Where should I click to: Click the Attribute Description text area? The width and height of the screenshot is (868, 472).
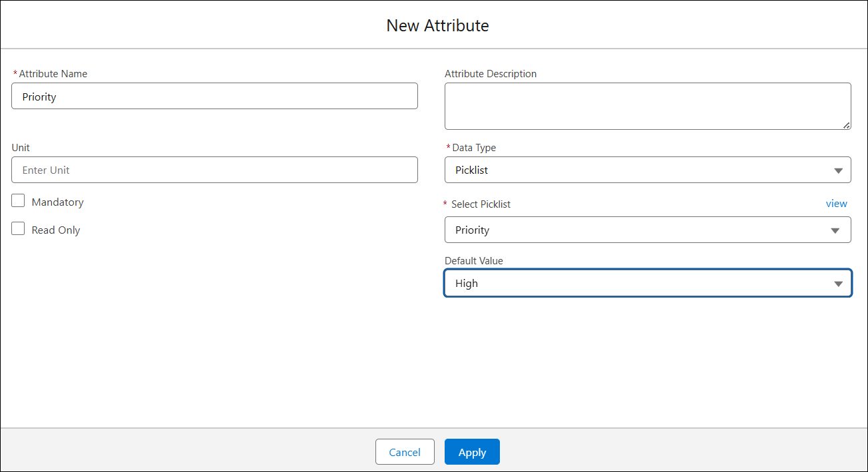click(648, 106)
